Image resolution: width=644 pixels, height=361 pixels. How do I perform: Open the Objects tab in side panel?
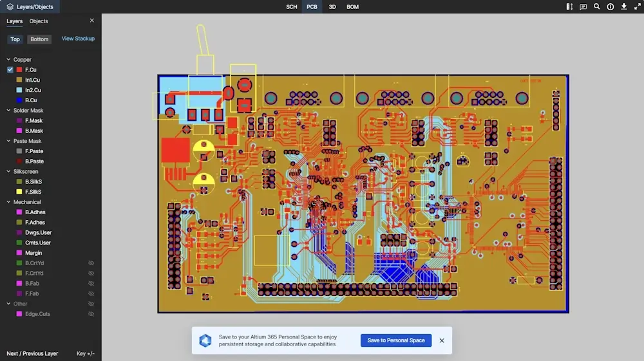click(x=39, y=21)
